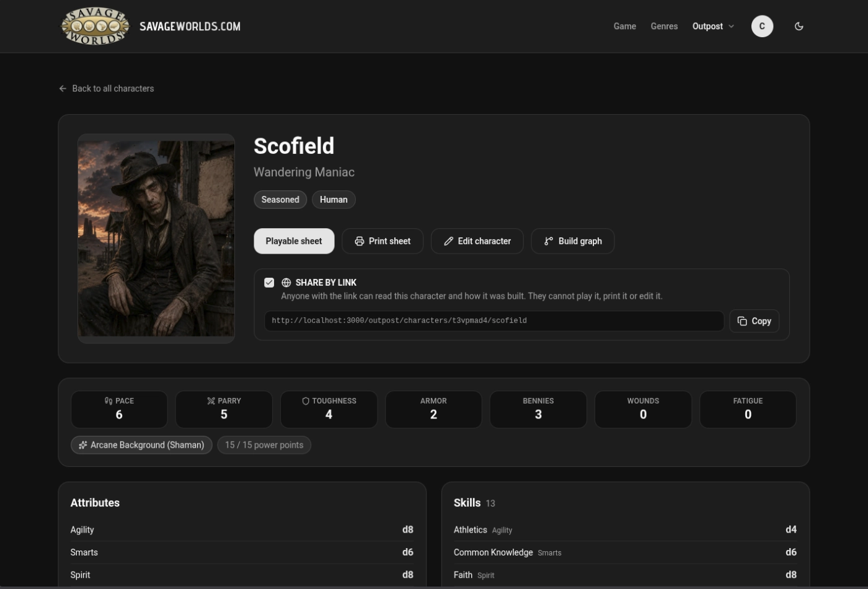The height and width of the screenshot is (589, 868).
Task: Click the 15 / 15 power points badge
Action: point(264,445)
